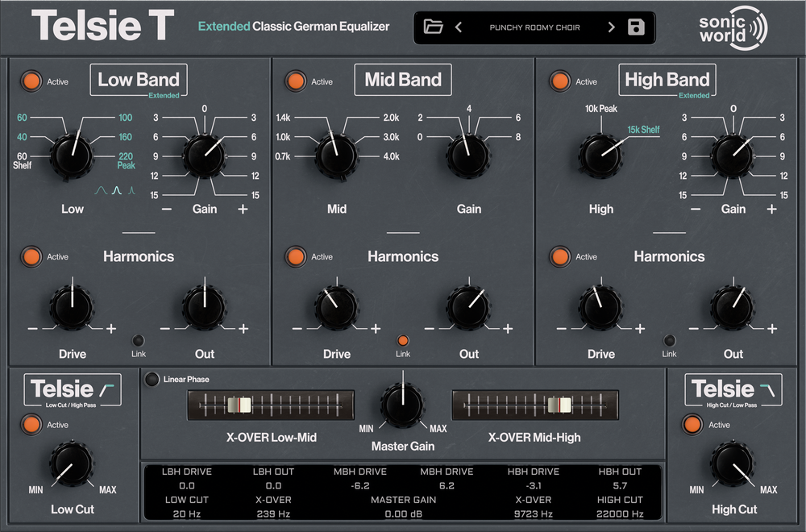Go to the previous preset arrow
Image resolution: width=806 pixels, height=532 pixels.
coord(459,27)
